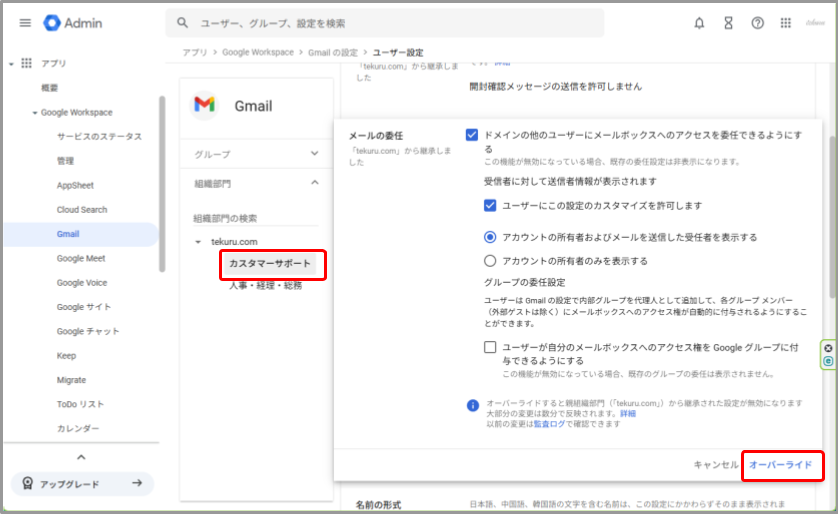The image size is (838, 514).
Task: Select Gmail in sidebar
Action: click(68, 234)
